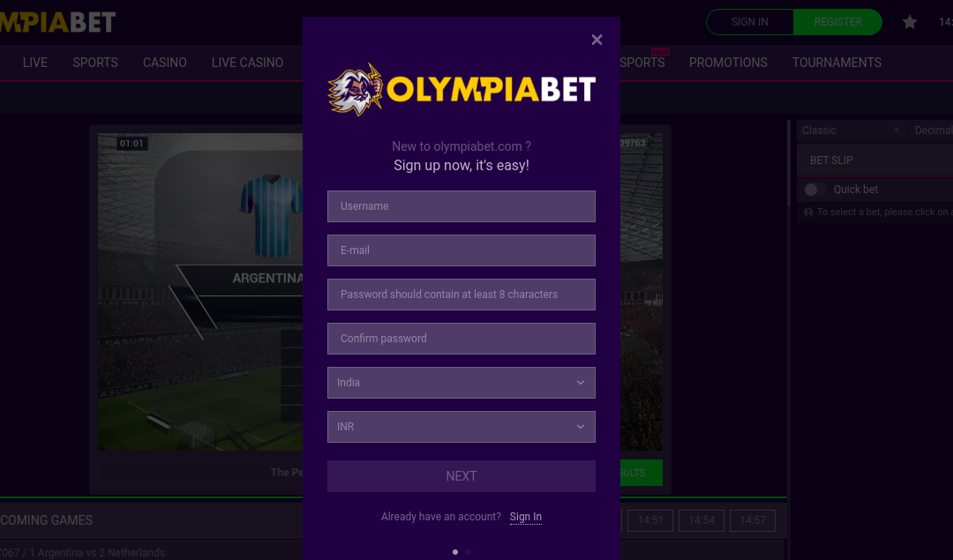Viewport: 953px width, 560px height.
Task: Click the NEXT button
Action: [x=461, y=476]
